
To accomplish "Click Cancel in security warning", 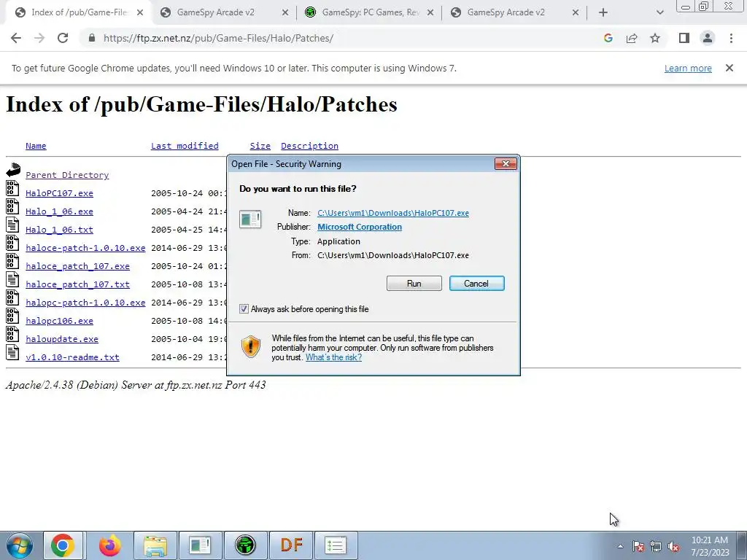I will 476,284.
